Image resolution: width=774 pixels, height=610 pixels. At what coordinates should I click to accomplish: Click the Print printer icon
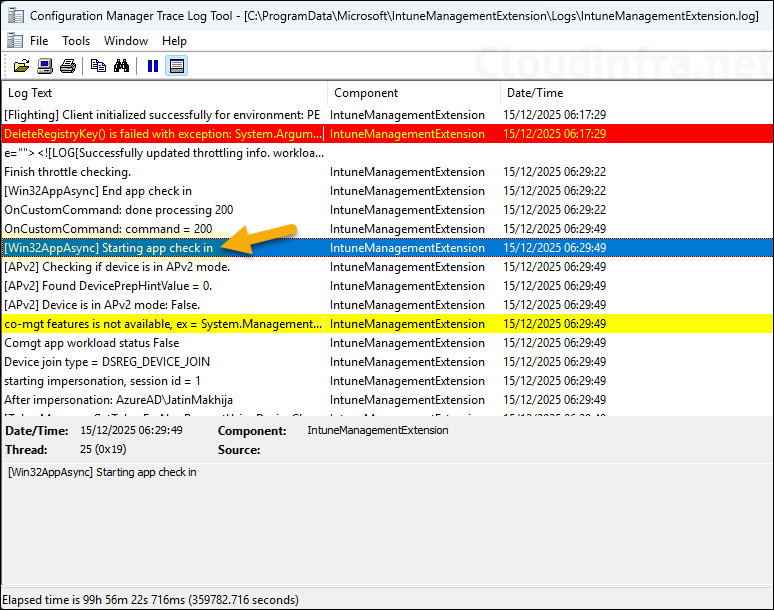[x=67, y=66]
